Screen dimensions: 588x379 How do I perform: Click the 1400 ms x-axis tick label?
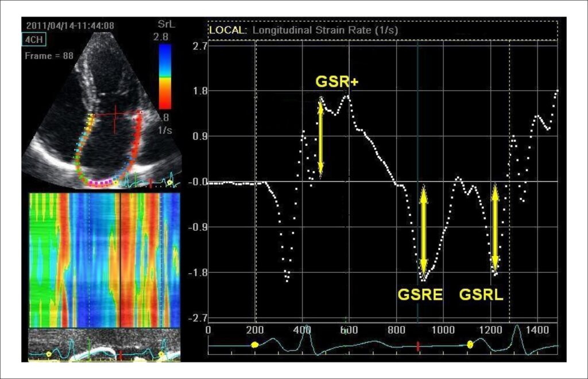537,330
